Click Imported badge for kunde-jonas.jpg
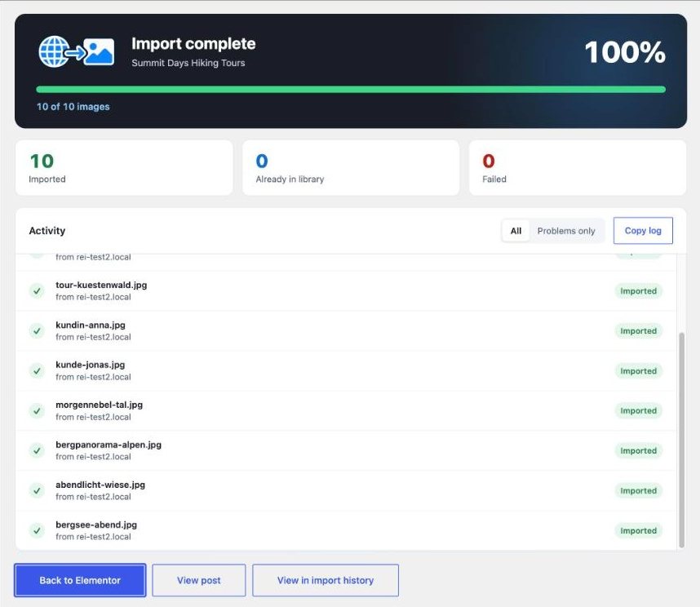The image size is (700, 607). (638, 371)
